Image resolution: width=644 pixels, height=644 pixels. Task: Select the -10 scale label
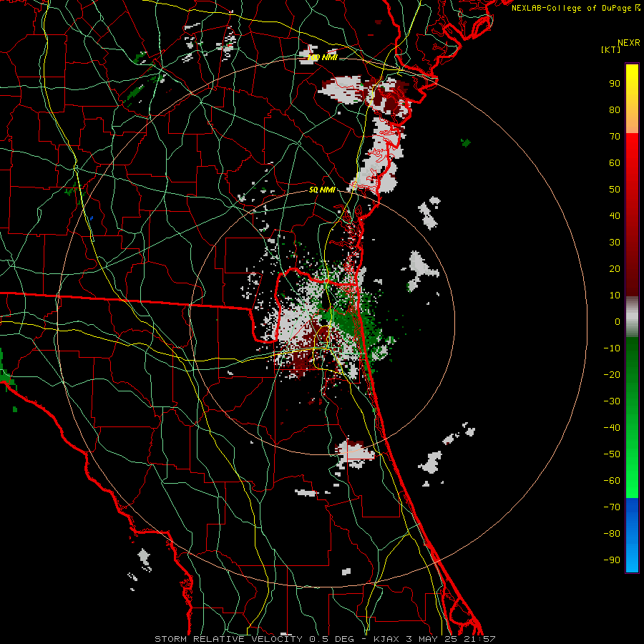[x=612, y=348]
